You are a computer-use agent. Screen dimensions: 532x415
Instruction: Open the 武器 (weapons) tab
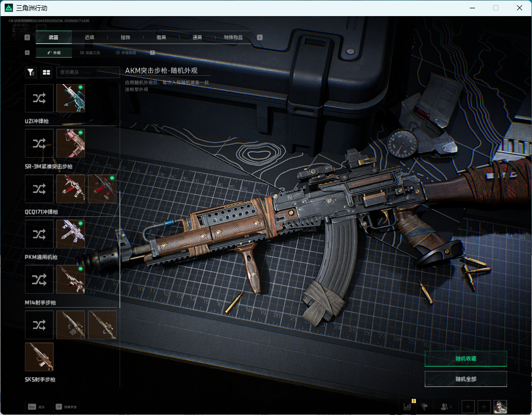click(53, 37)
